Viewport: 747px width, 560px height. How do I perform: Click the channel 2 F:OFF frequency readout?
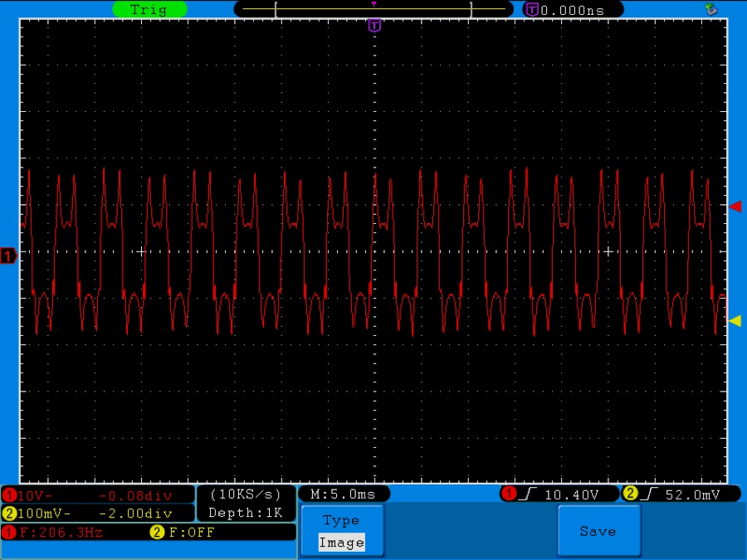click(x=192, y=533)
